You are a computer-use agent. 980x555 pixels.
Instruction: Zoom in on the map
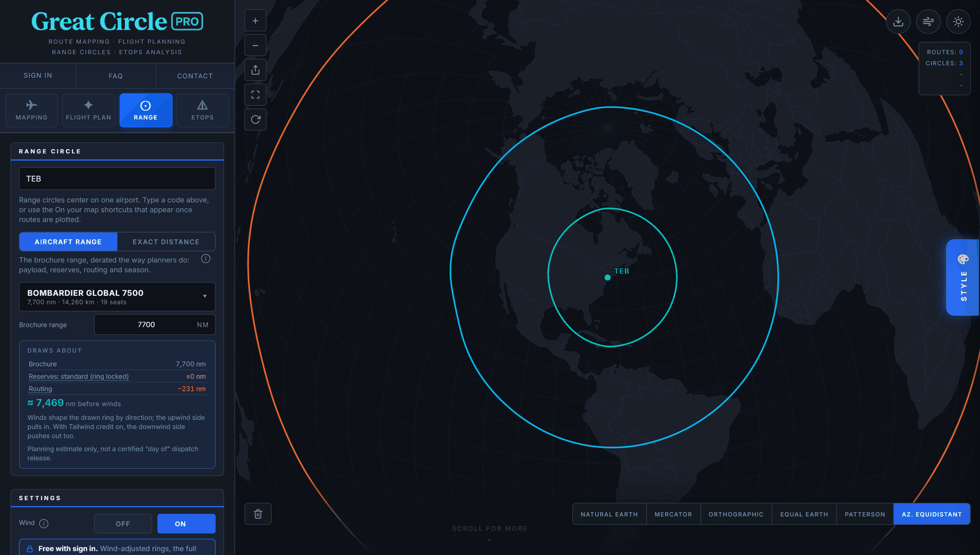coord(255,21)
